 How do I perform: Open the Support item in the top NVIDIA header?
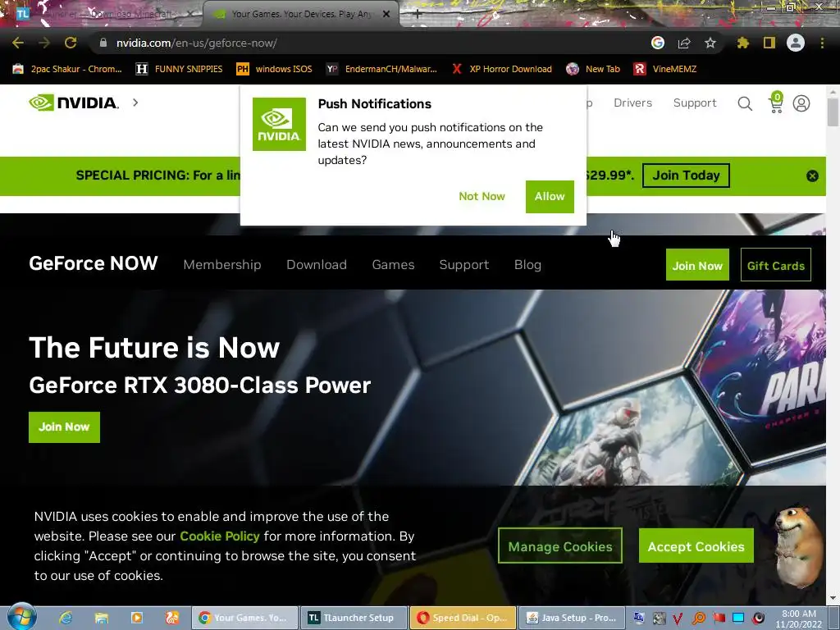point(695,103)
